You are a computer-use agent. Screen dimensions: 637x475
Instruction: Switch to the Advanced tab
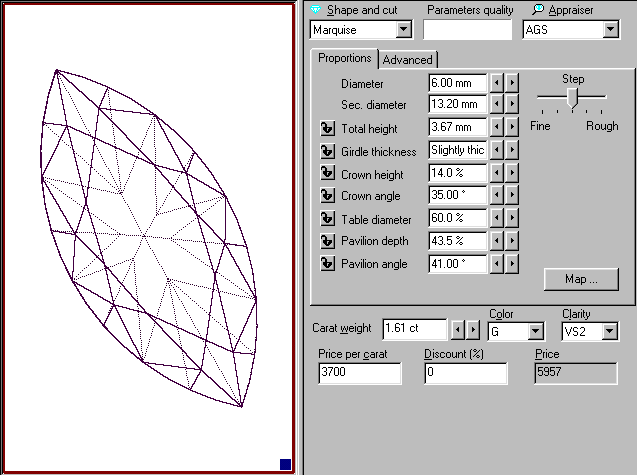pyautogui.click(x=407, y=60)
